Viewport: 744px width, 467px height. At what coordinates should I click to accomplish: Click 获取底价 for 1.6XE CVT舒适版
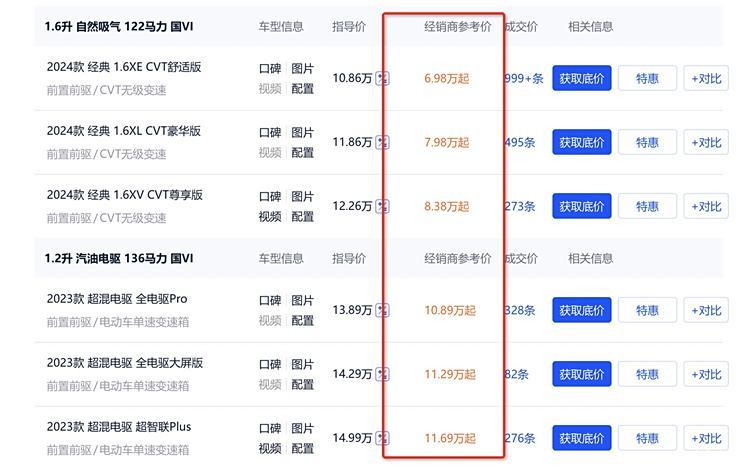point(582,78)
